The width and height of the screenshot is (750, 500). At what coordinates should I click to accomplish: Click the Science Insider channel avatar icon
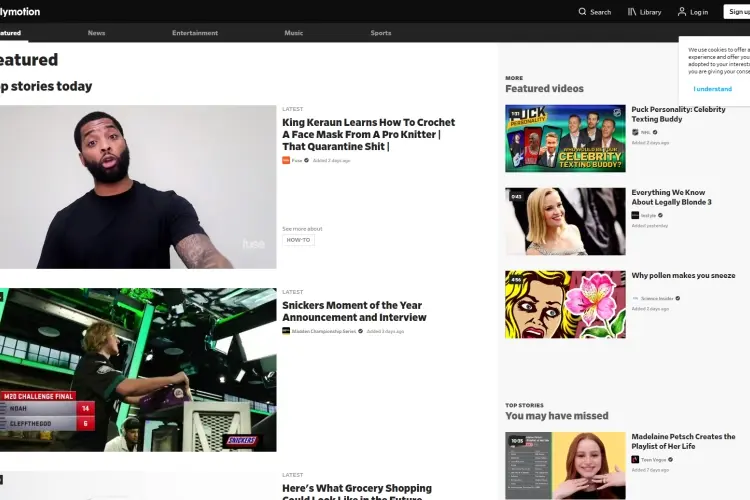pos(635,298)
